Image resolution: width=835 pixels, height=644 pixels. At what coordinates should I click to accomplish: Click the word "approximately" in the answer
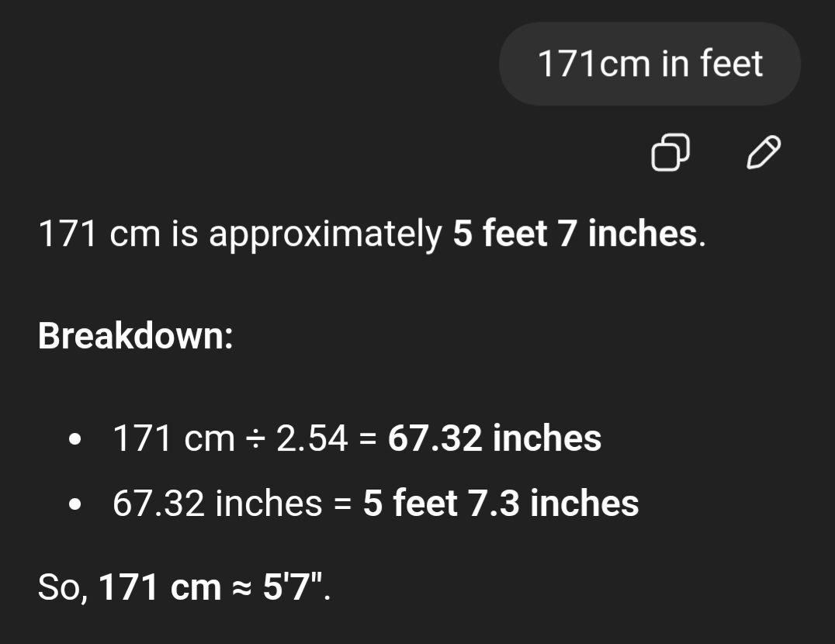coord(324,234)
